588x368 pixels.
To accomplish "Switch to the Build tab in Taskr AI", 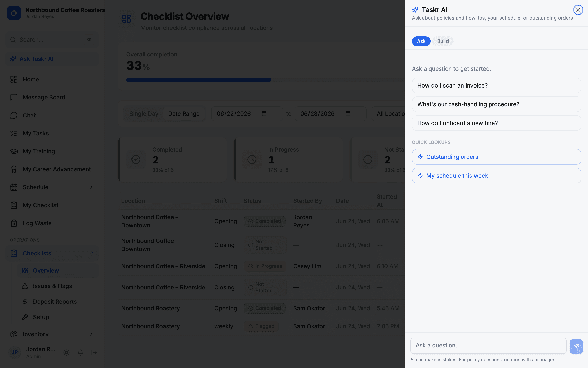I will 443,41.
